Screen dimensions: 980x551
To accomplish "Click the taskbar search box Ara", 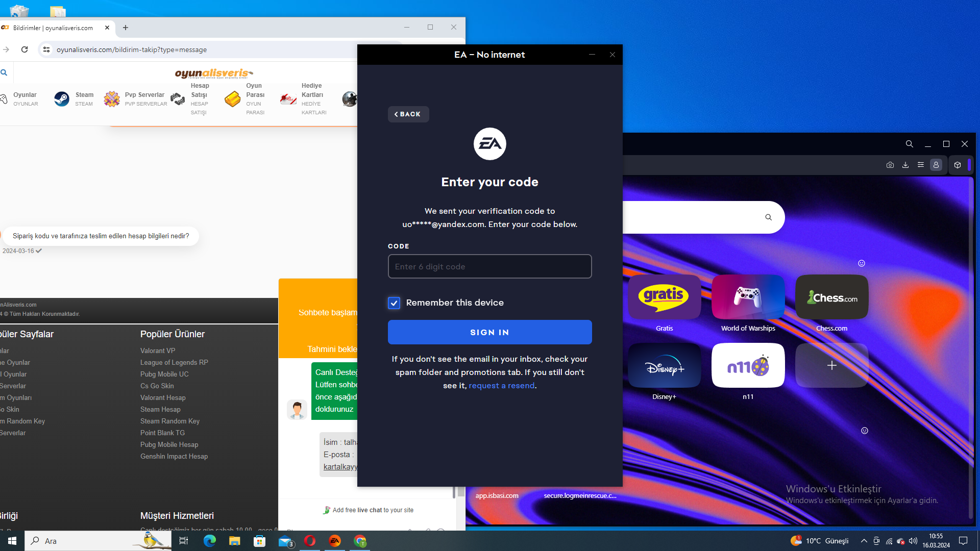I will point(97,541).
